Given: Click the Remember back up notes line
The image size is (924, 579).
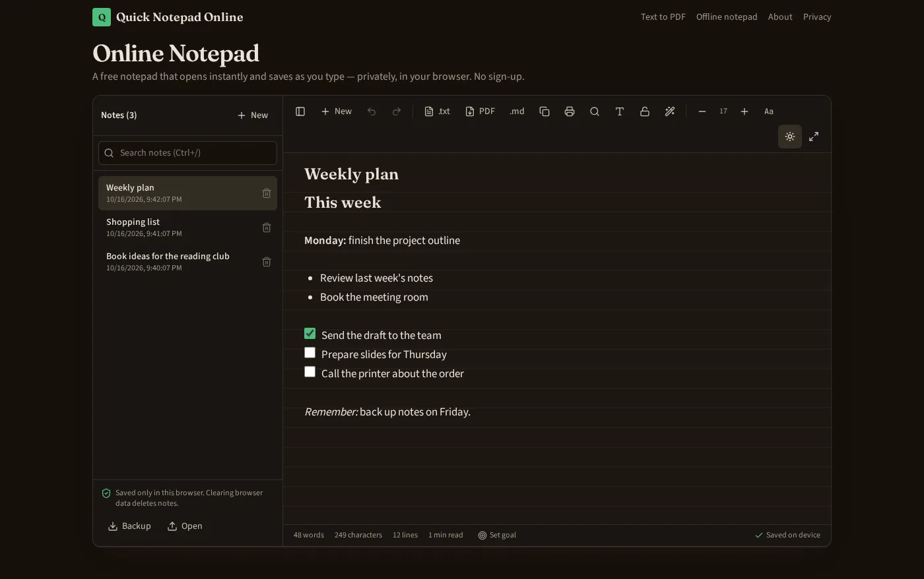Looking at the screenshot, I should (387, 412).
